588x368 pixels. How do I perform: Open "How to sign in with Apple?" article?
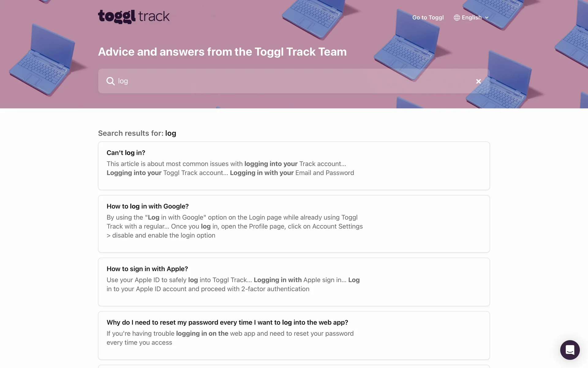(147, 269)
